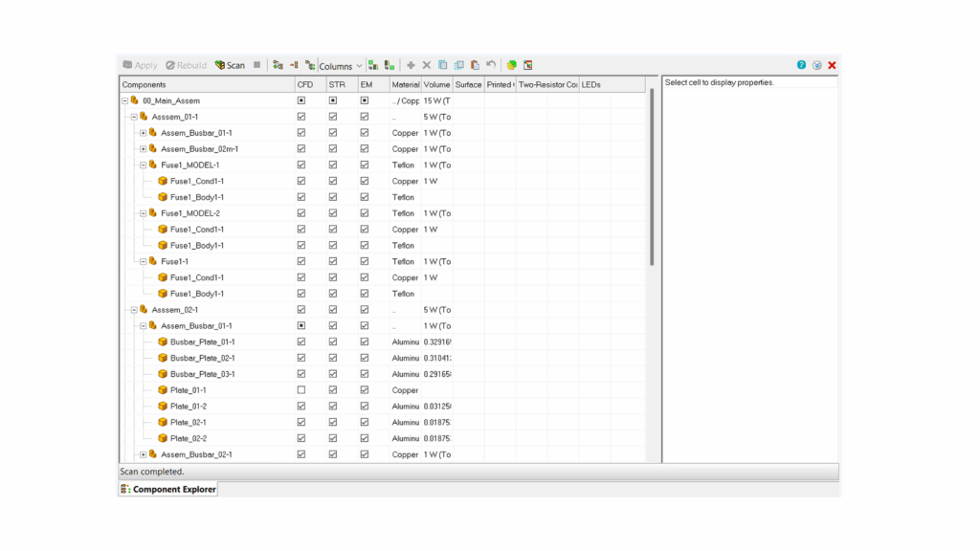Collapse the Fuse1_MODEL-2 tree node
Screen dimensions: 980x551
pos(143,213)
